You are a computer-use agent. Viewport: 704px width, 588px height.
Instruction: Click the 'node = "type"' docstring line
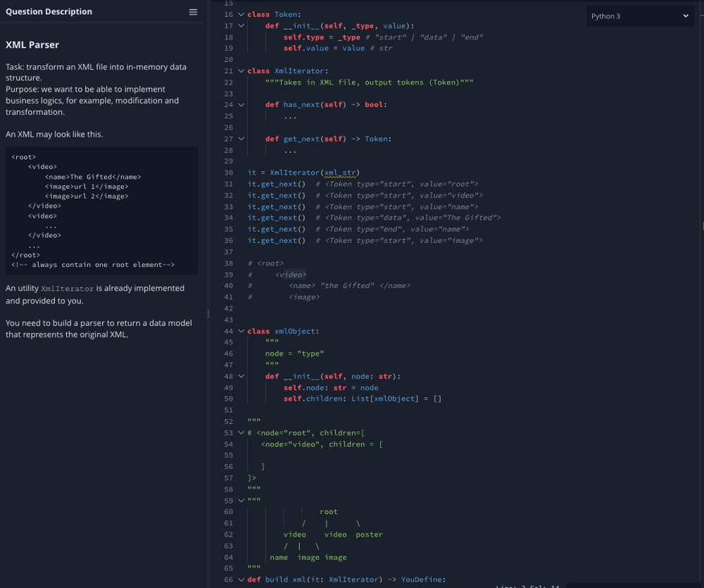point(294,354)
